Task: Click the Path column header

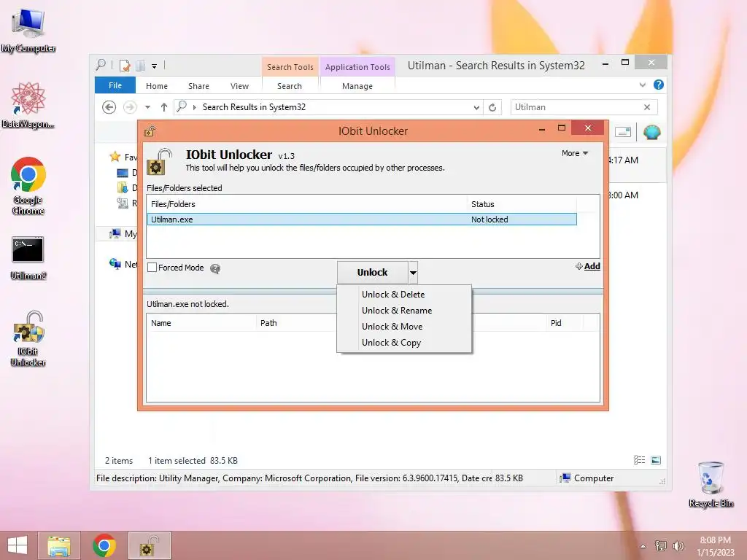Action: [297, 323]
